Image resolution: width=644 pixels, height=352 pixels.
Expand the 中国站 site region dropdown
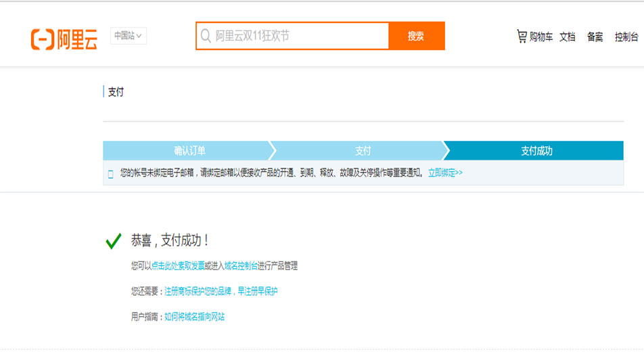128,36
